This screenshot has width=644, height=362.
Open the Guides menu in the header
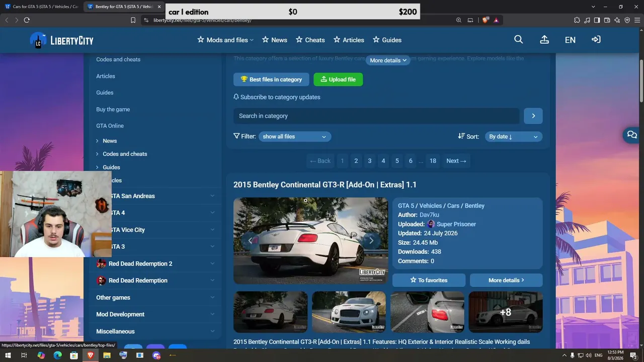(387, 40)
